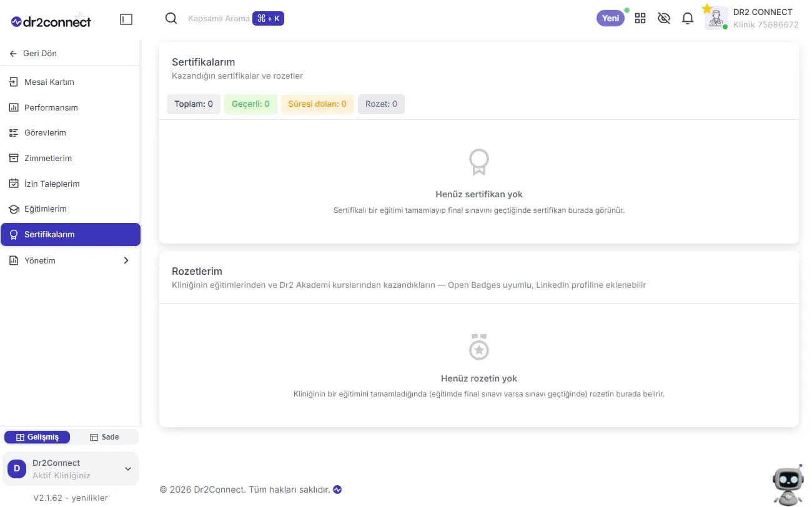Click the dr2connect logo
Image resolution: width=812 pixels, height=507 pixels.
51,21
